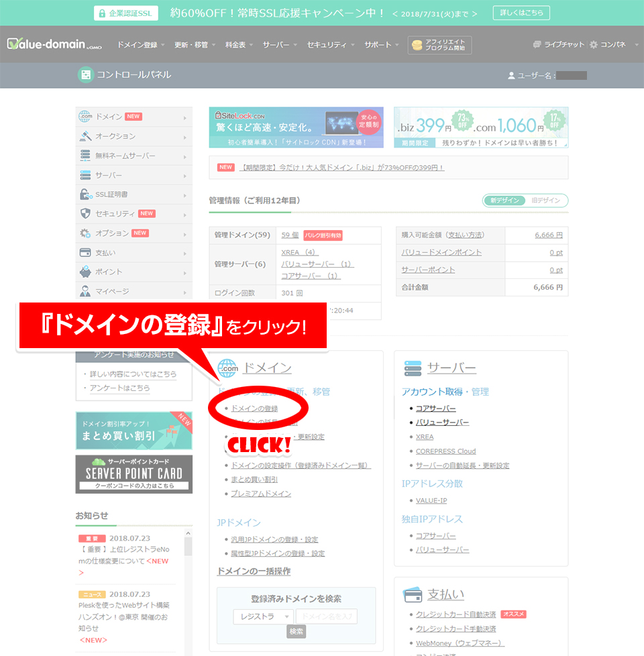
Task: Click the 支払い card icon in sidebar
Action: tap(85, 252)
